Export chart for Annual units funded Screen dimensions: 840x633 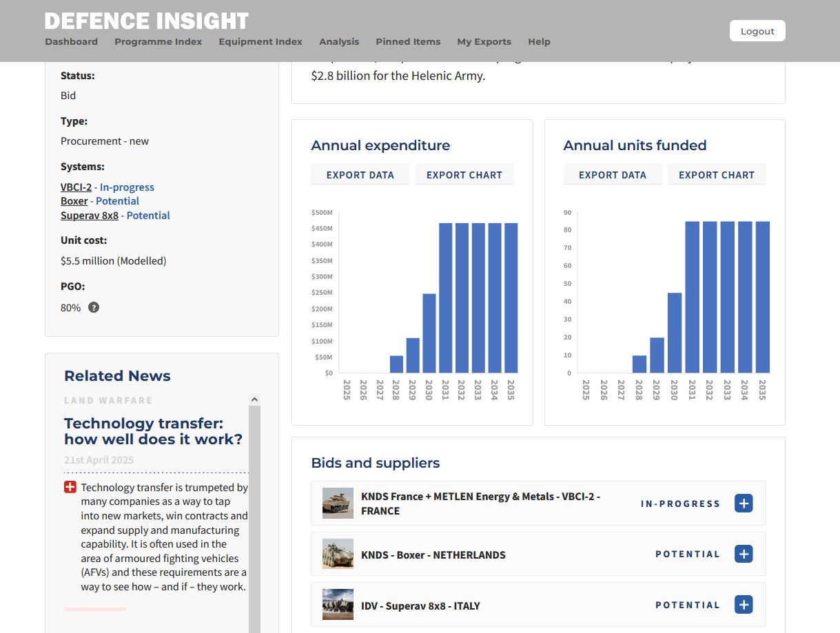(717, 175)
